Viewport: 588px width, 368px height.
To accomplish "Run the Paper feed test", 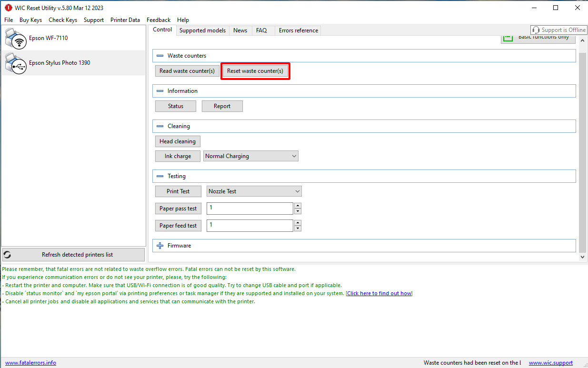I will click(178, 226).
